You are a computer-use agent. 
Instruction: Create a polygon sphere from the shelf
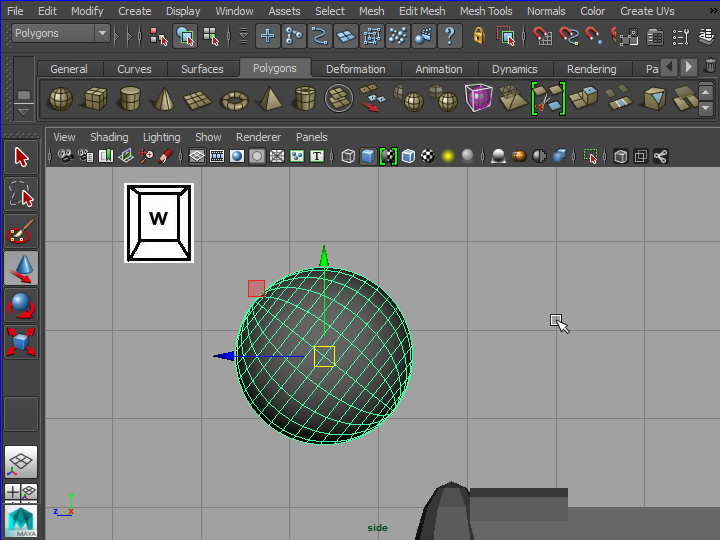point(61,99)
